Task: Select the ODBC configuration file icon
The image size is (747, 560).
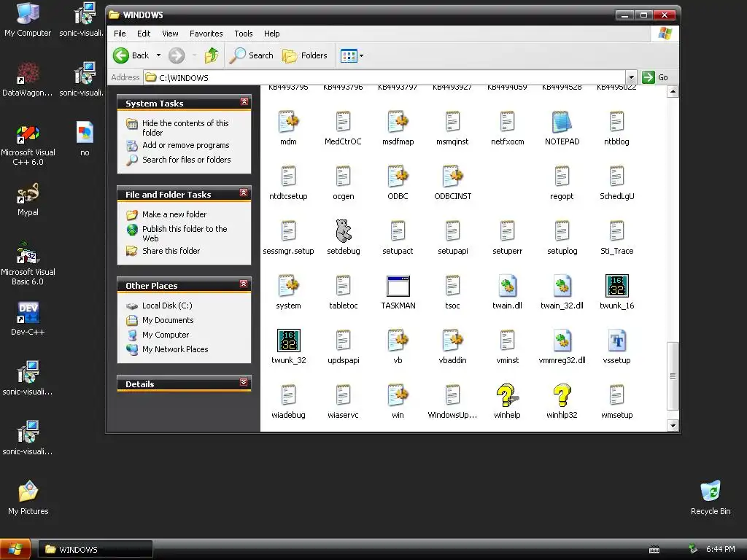Action: click(398, 176)
